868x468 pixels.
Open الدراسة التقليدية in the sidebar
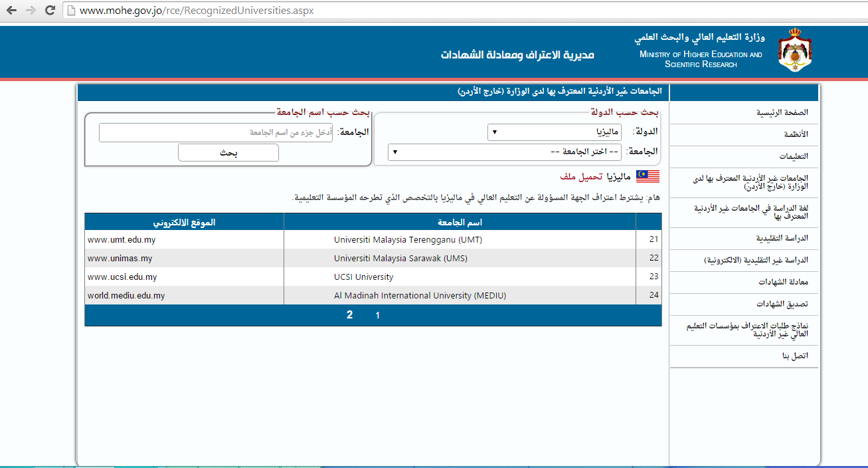tap(782, 239)
